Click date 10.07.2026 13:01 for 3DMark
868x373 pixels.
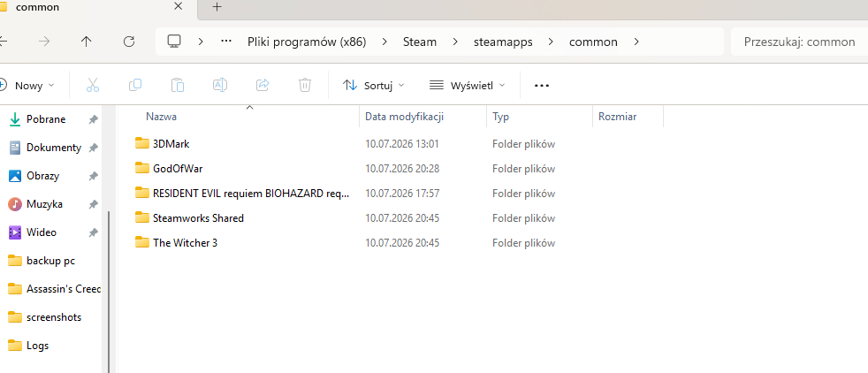pyautogui.click(x=402, y=144)
